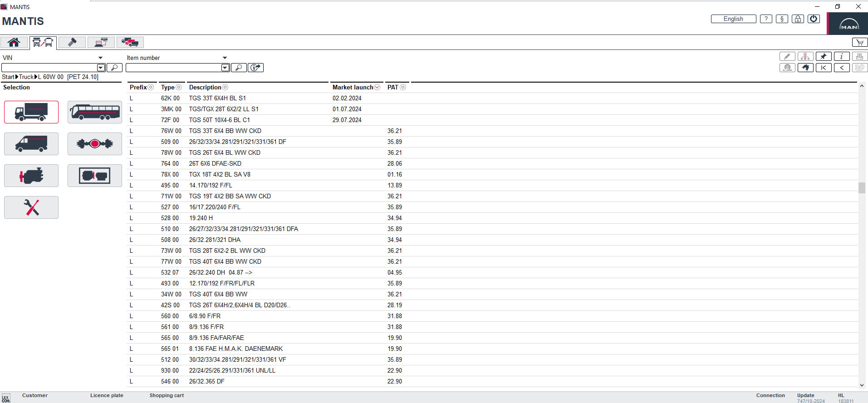This screenshot has height=403, width=868.
Task: Select the Axle category icon
Action: [95, 144]
